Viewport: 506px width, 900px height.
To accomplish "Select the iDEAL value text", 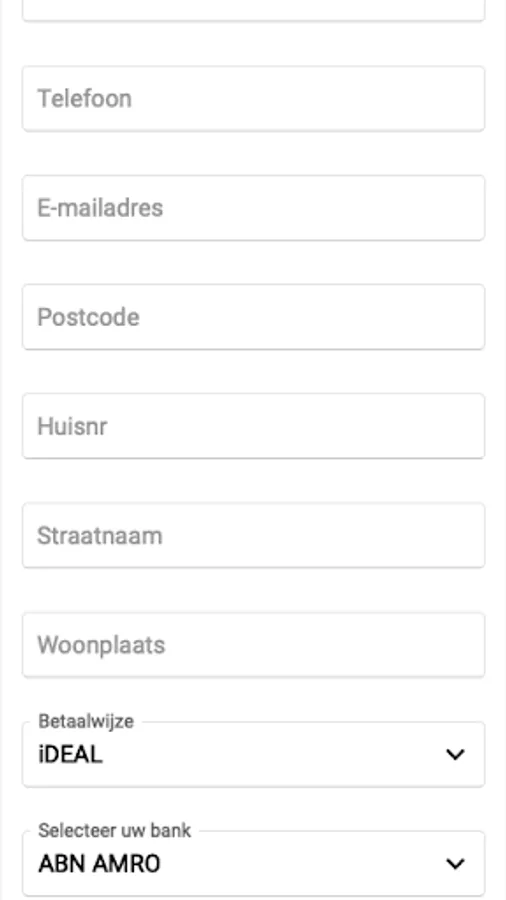I will pos(71,755).
